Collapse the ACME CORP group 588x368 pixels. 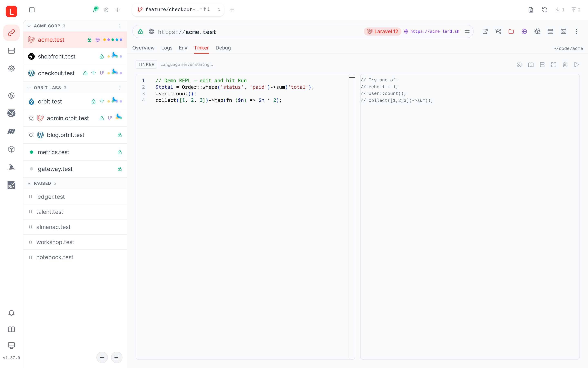pyautogui.click(x=29, y=26)
